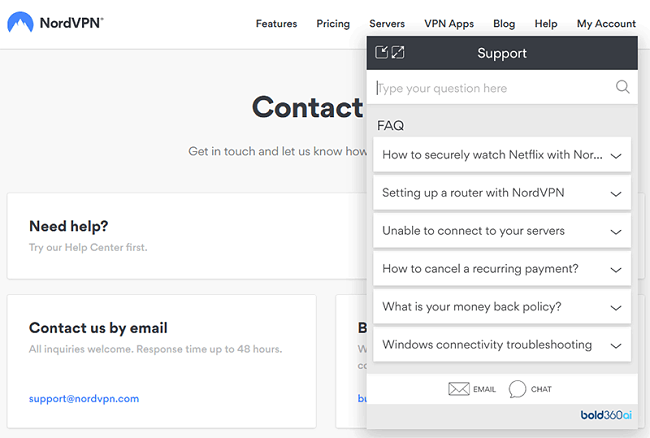The image size is (650, 438).
Task: Click the bold360ai logo
Action: tap(606, 415)
